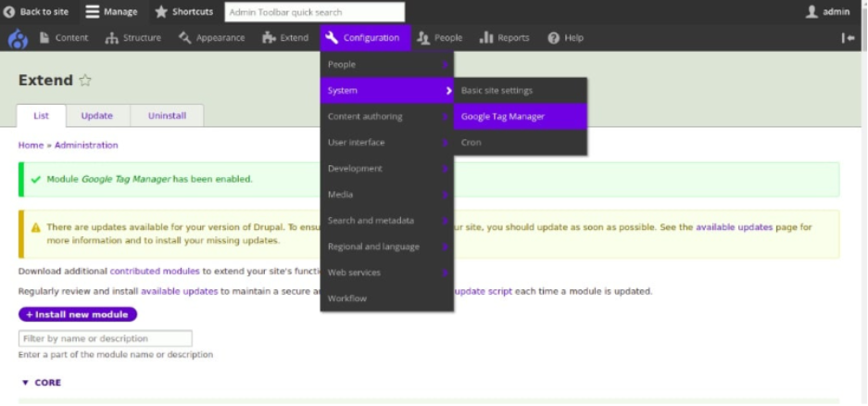The width and height of the screenshot is (868, 406).
Task: Toggle toolbar orientation arrow at right edge
Action: tap(848, 38)
